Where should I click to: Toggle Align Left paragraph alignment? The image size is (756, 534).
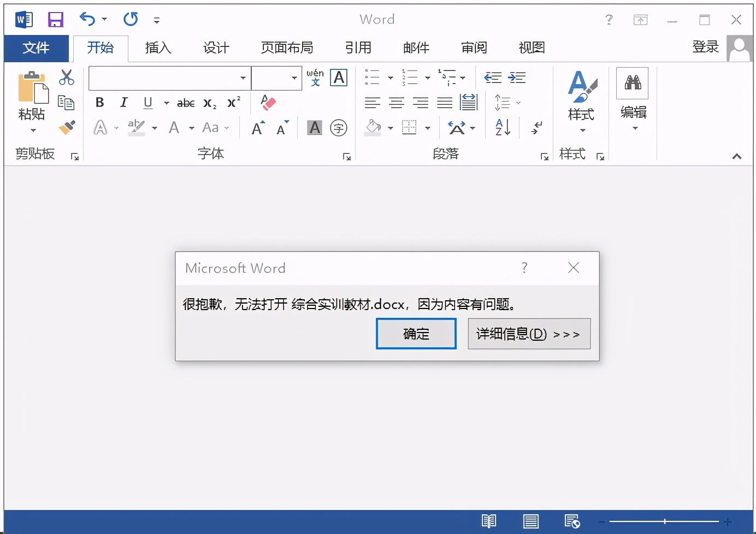click(x=373, y=102)
